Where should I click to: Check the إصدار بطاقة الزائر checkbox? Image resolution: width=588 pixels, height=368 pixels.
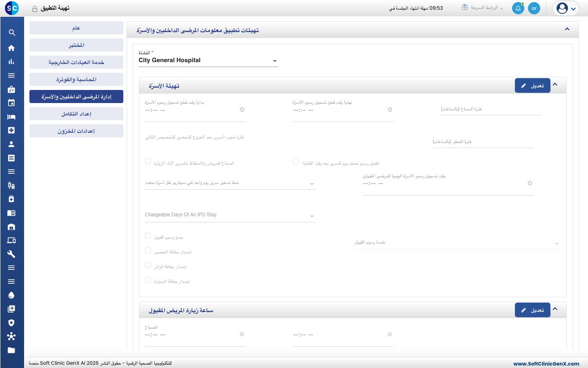coord(148,265)
